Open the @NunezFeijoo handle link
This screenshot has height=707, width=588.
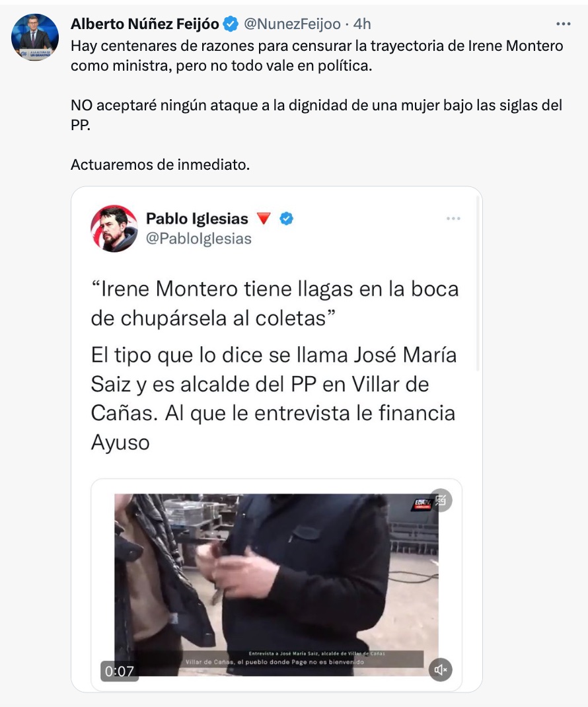click(292, 24)
